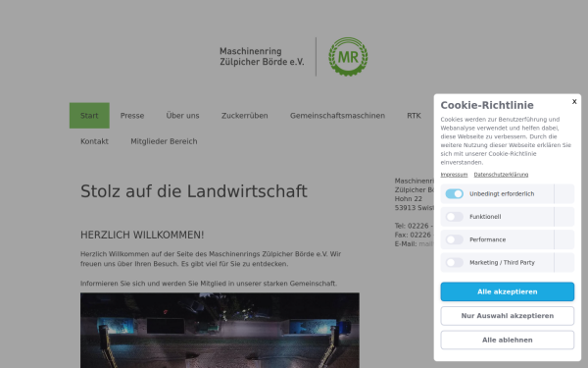Click the Alle akzeptieren button

pyautogui.click(x=507, y=291)
